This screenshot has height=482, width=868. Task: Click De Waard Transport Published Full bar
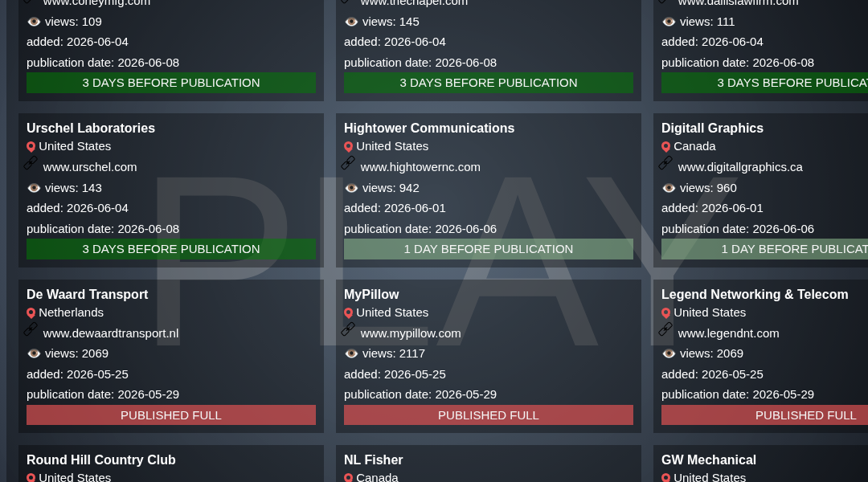[x=171, y=415]
